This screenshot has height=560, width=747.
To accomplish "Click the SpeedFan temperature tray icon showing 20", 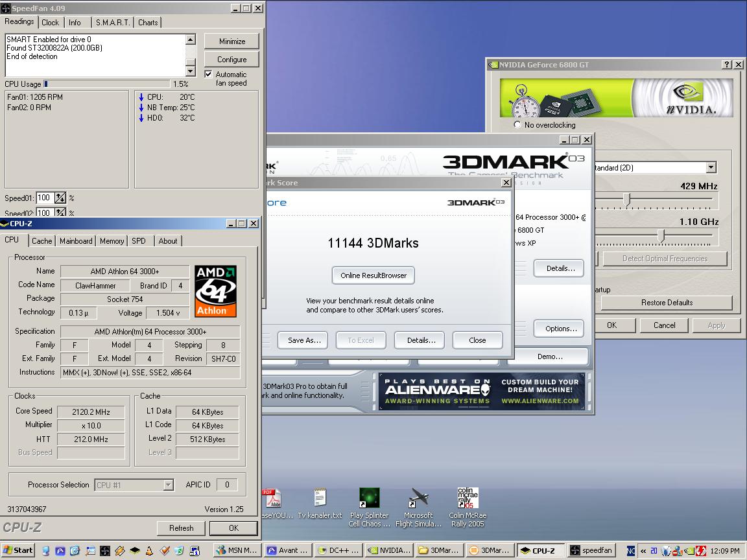I will (654, 551).
